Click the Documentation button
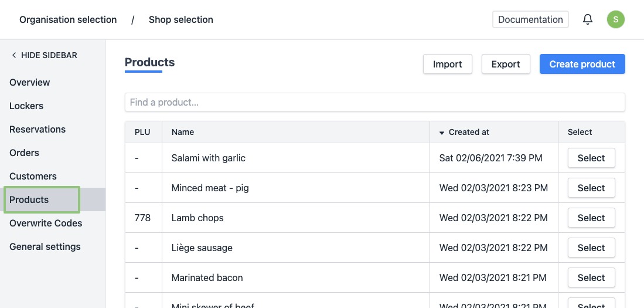Image resolution: width=644 pixels, height=308 pixels. (x=530, y=19)
